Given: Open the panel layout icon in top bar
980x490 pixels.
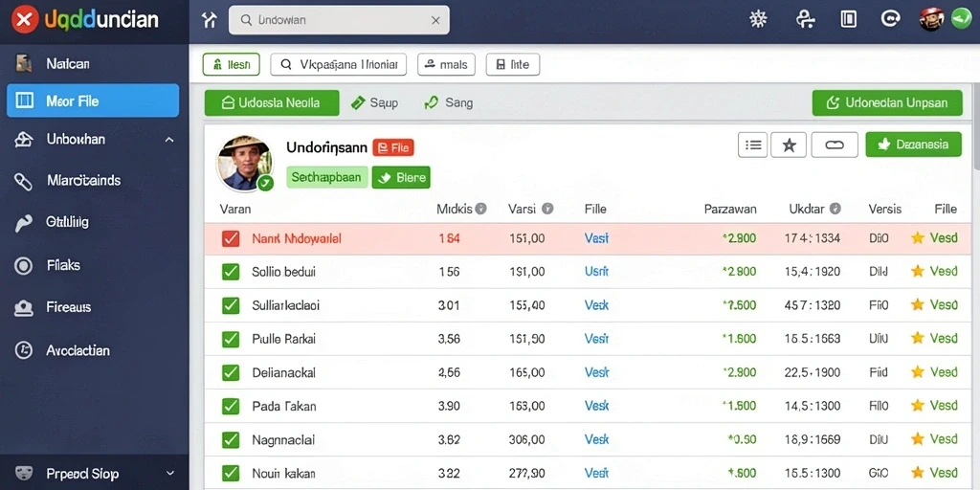Looking at the screenshot, I should (x=848, y=19).
